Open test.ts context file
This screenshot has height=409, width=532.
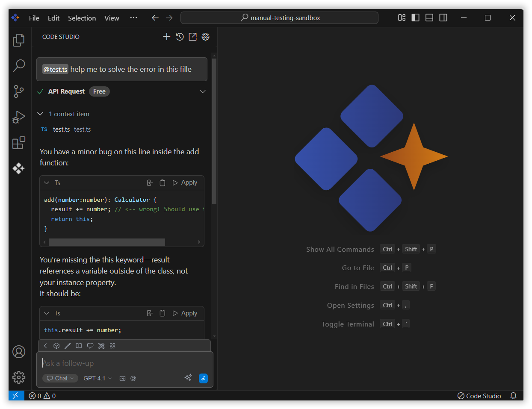click(66, 129)
